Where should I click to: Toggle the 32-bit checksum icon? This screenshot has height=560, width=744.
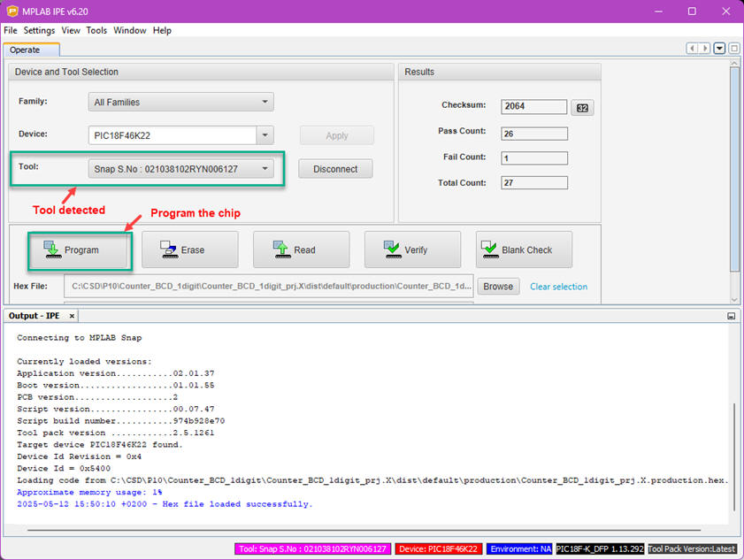click(582, 108)
